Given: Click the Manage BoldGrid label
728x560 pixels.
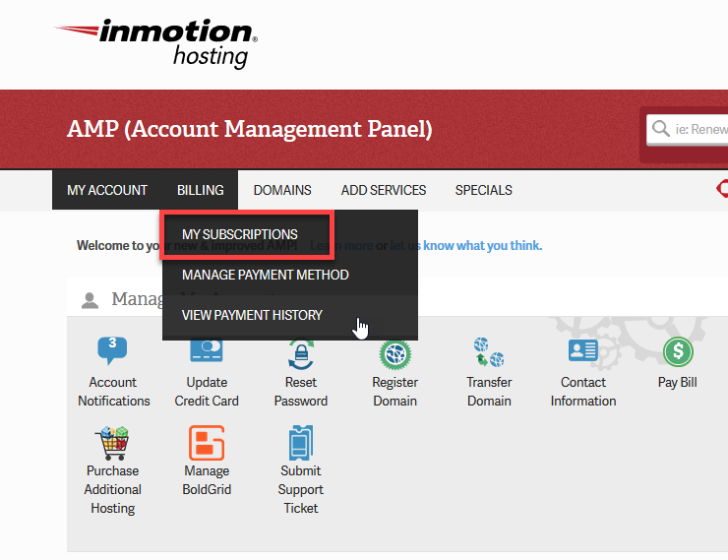Looking at the screenshot, I should [207, 480].
